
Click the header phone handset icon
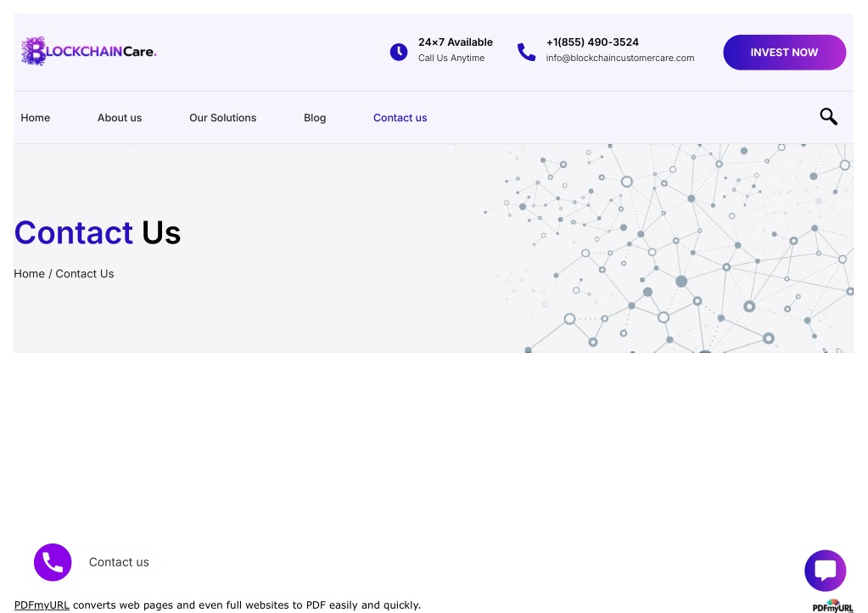click(x=526, y=52)
